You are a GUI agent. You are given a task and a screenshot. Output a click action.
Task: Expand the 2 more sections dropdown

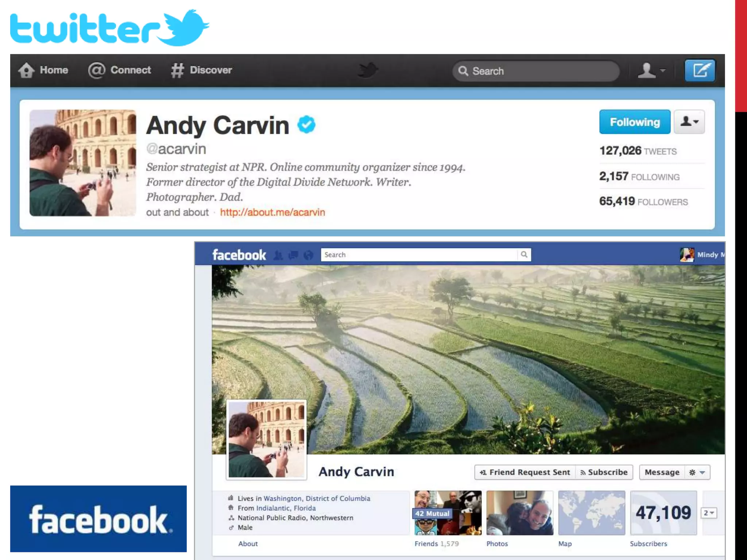point(709,513)
